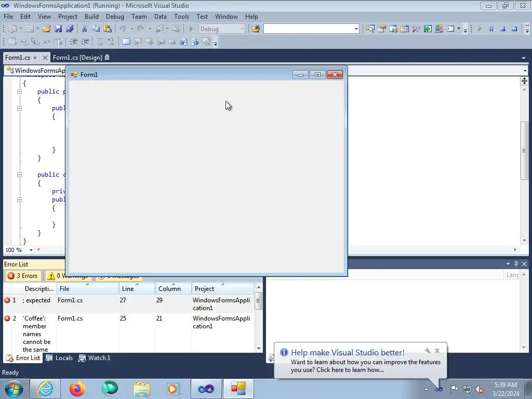Switch to the Form1.cs [Design] tab
This screenshot has height=399, width=532.
click(81, 58)
